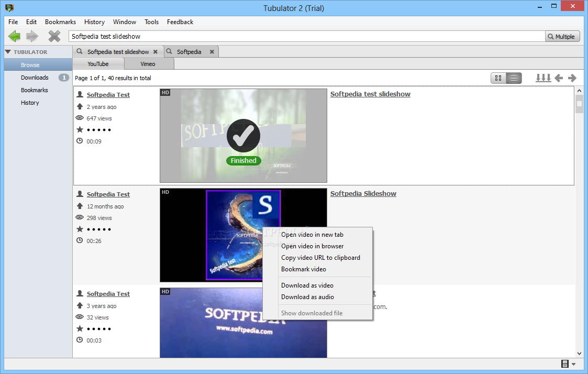Open the Window menu
Image resolution: width=588 pixels, height=374 pixels.
[x=125, y=22]
